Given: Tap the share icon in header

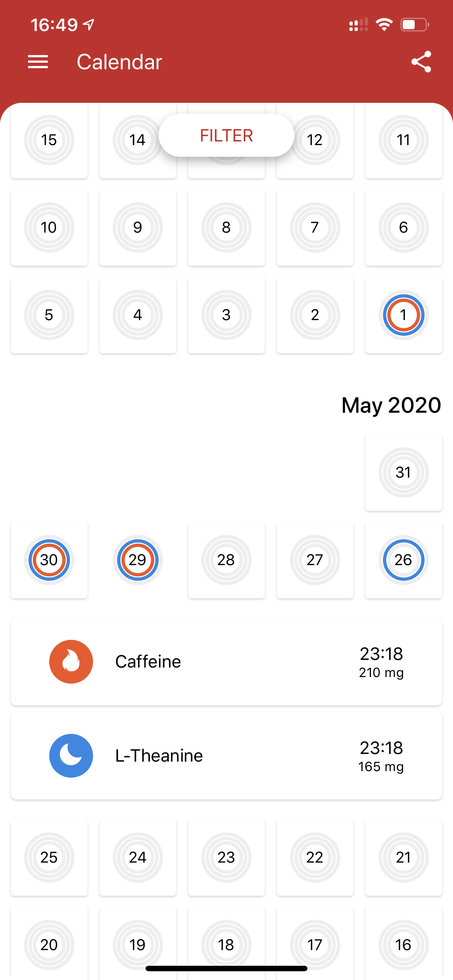Looking at the screenshot, I should click(x=421, y=62).
